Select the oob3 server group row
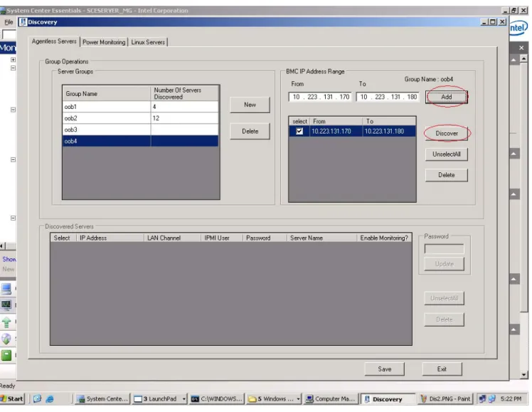 click(140, 130)
